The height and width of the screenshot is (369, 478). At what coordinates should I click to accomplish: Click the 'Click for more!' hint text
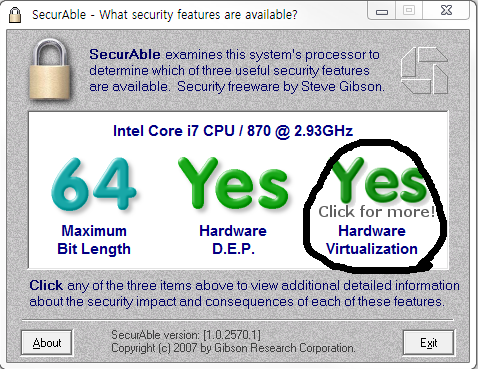(x=376, y=212)
